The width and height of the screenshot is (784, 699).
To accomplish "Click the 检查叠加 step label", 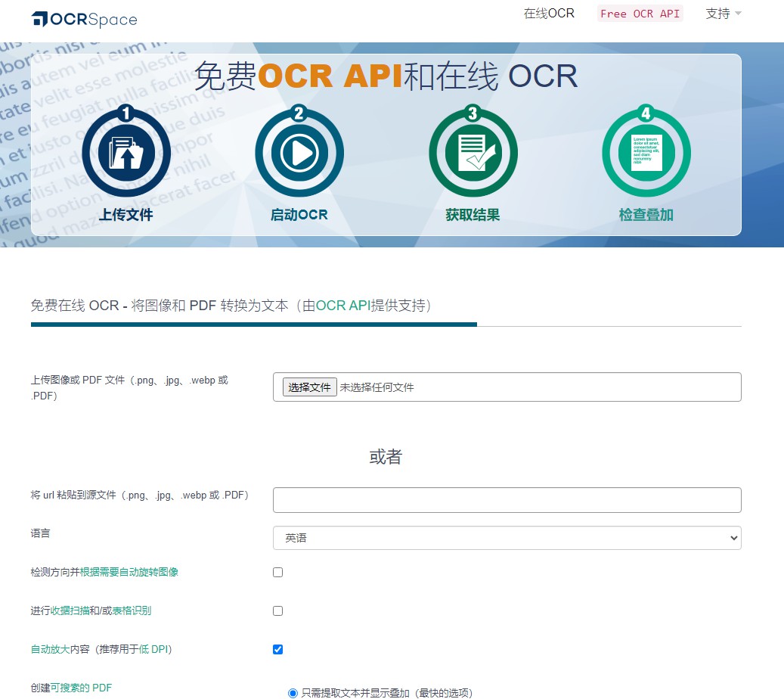I will tap(646, 215).
